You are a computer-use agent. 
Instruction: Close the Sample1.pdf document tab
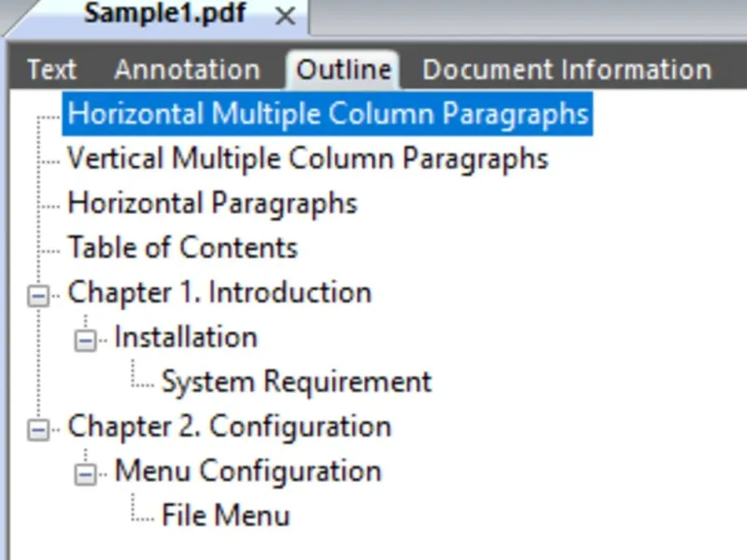pos(286,17)
